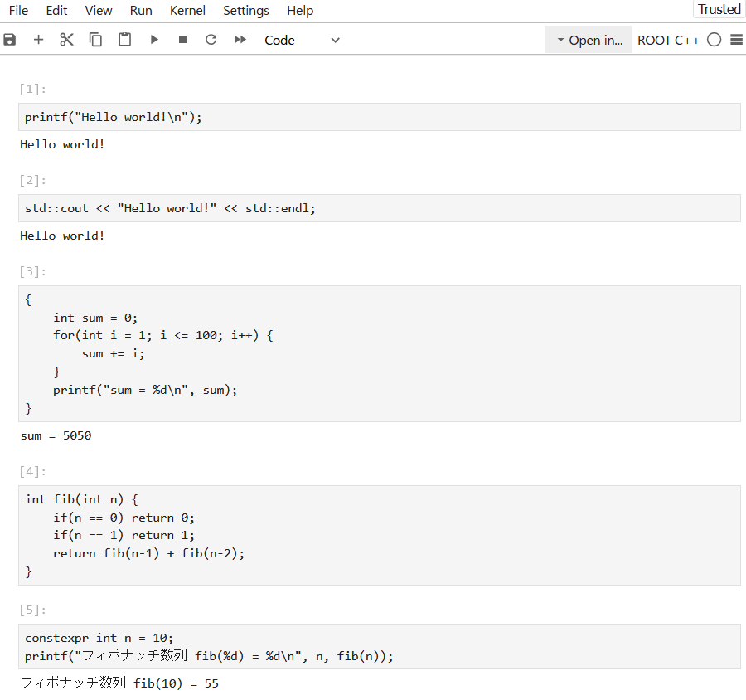Restart kernel and run all cells
This screenshot has width=746, height=700.
coord(240,40)
